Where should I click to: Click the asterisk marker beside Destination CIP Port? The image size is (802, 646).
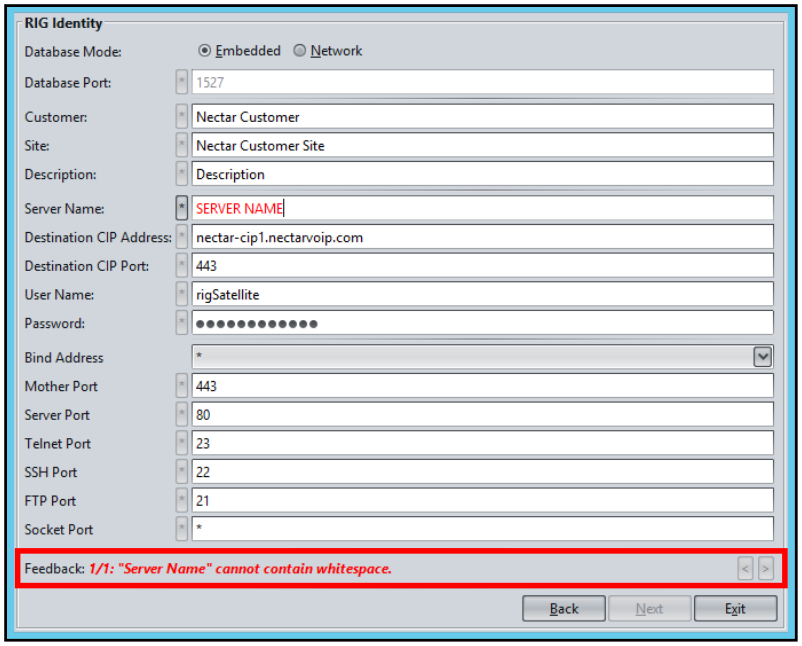tap(182, 265)
